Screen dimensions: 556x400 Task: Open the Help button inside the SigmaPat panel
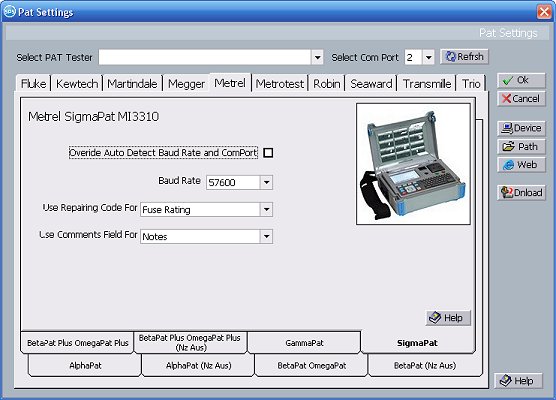click(448, 318)
